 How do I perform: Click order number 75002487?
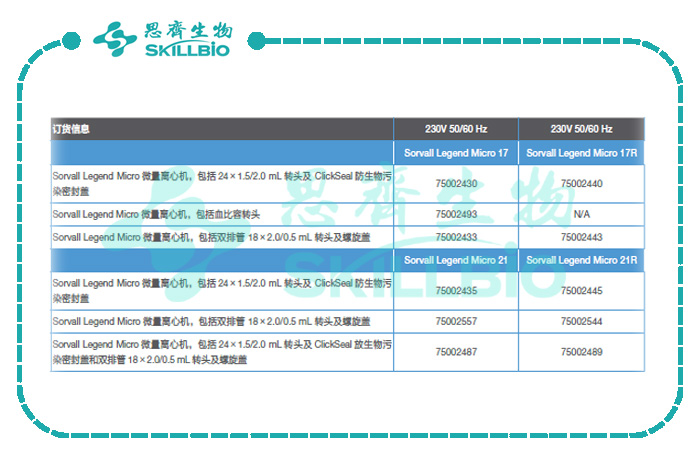coord(456,352)
